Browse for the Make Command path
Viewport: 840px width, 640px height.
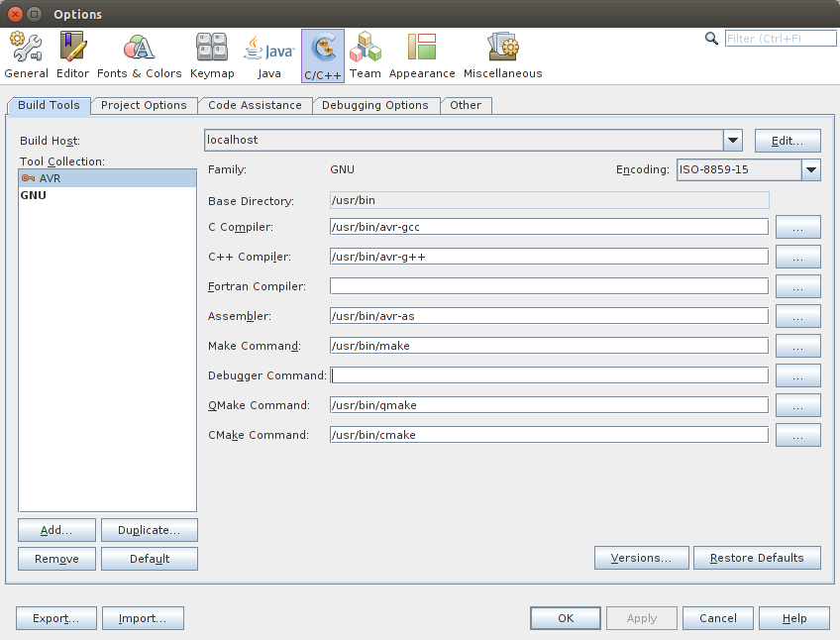(x=798, y=346)
